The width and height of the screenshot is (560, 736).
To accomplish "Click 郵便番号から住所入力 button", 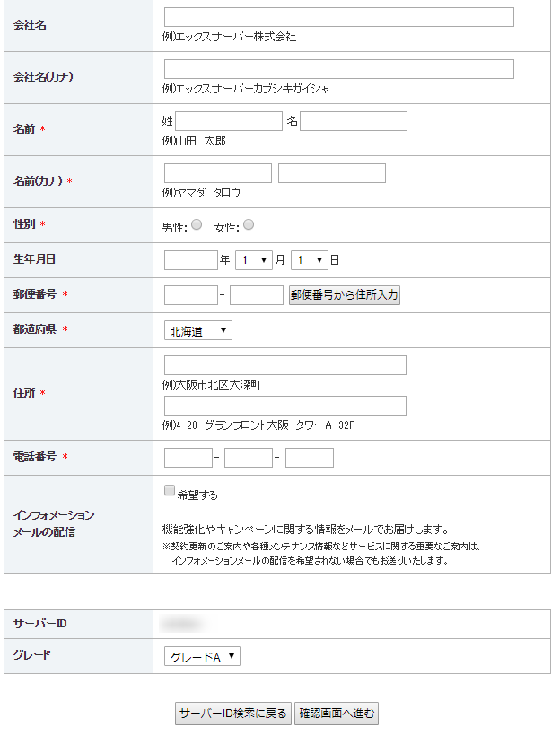I will (x=345, y=295).
